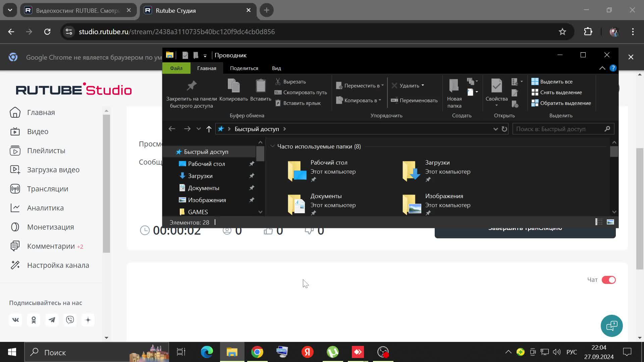Toggle the Чат switch off

click(x=608, y=280)
